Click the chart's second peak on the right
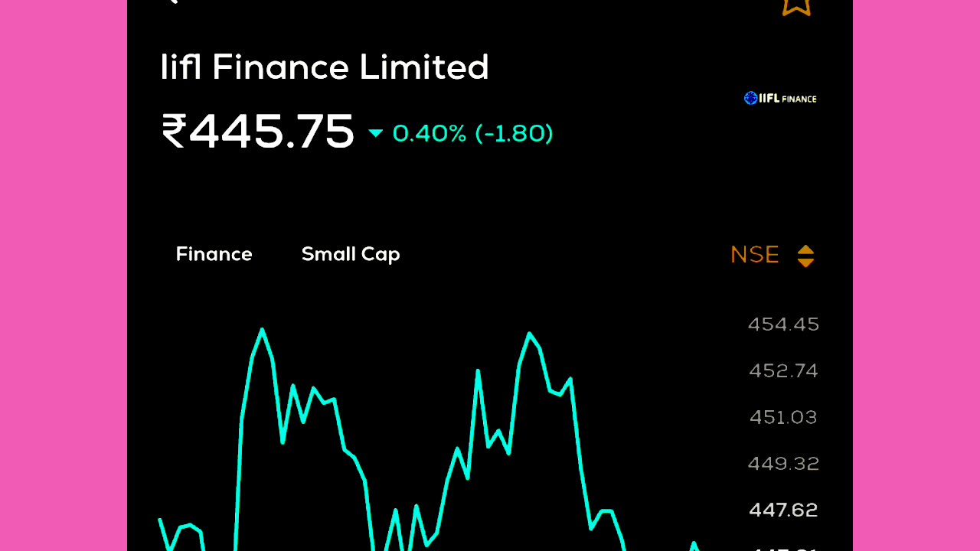This screenshot has height=551, width=980. click(529, 334)
